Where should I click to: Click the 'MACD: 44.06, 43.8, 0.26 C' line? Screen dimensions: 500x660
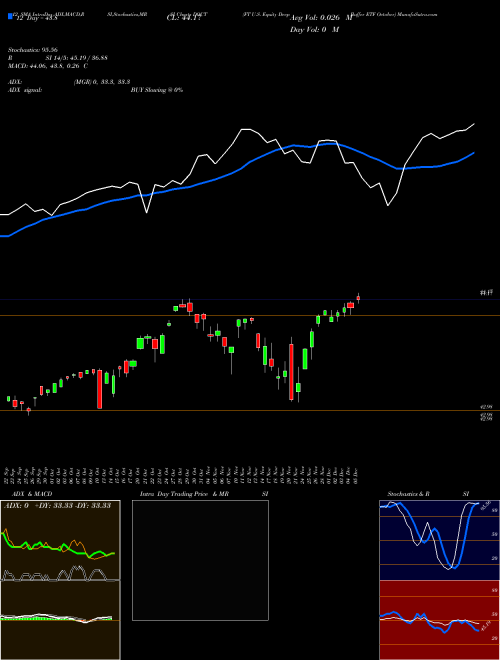48,66
